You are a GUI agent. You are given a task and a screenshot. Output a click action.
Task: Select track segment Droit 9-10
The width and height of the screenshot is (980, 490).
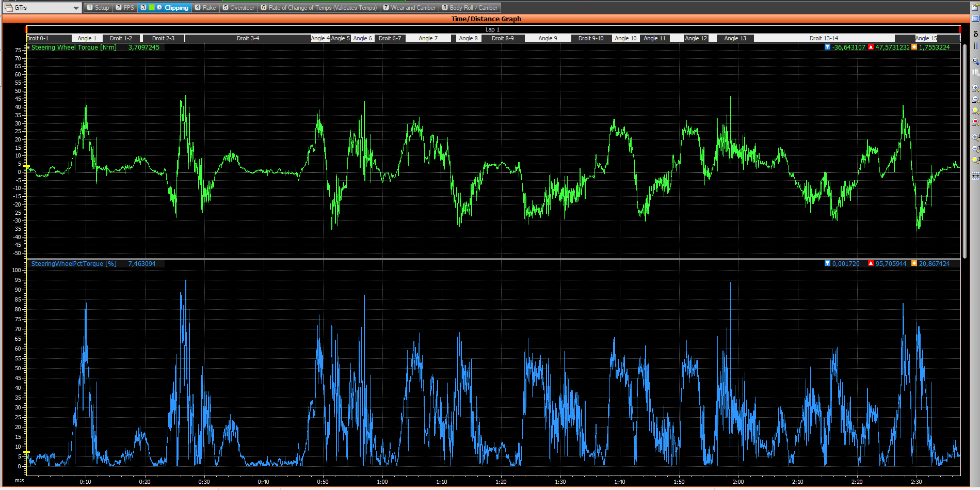pyautogui.click(x=591, y=38)
